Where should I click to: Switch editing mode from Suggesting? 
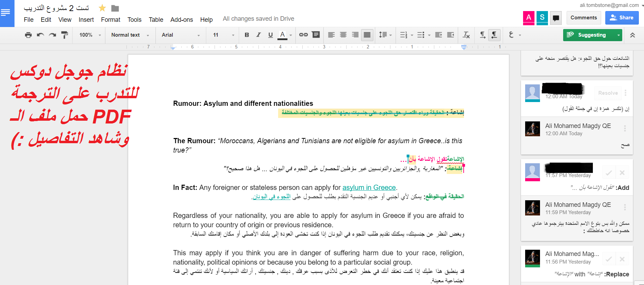pyautogui.click(x=593, y=35)
